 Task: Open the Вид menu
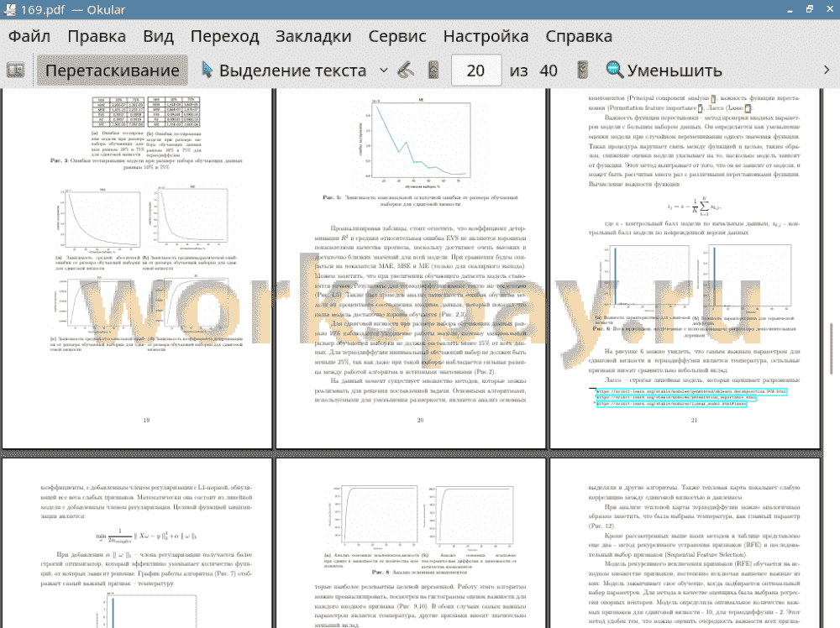(x=158, y=36)
